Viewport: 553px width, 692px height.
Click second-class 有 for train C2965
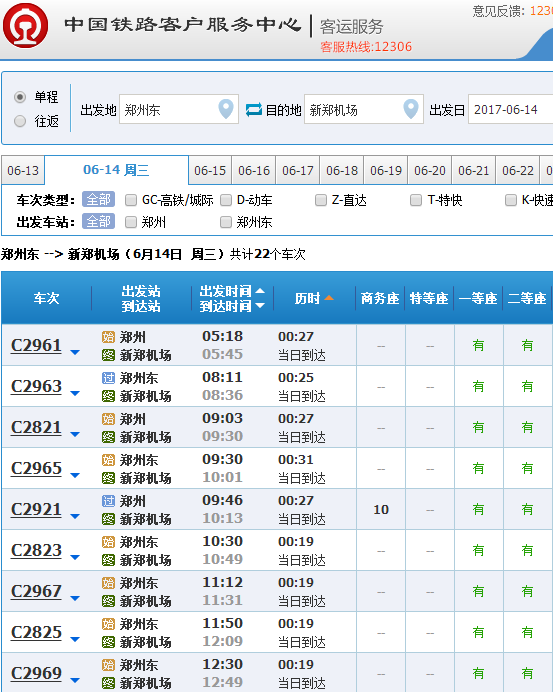coord(527,468)
